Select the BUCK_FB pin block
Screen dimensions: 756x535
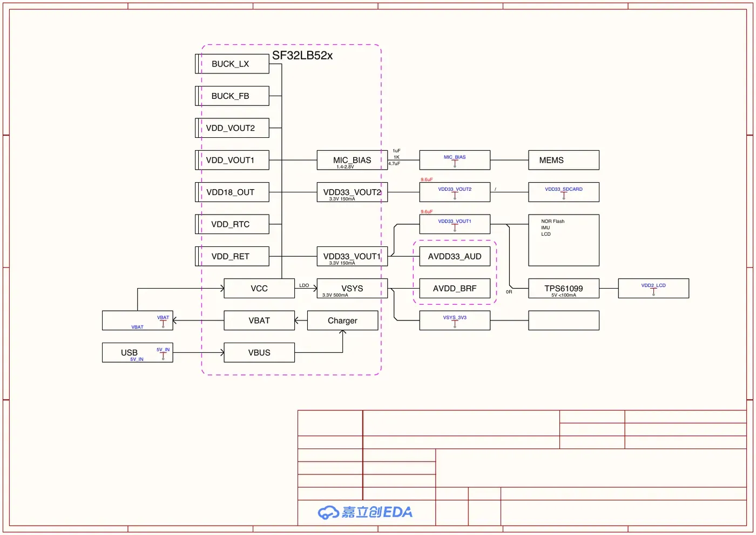pos(232,96)
